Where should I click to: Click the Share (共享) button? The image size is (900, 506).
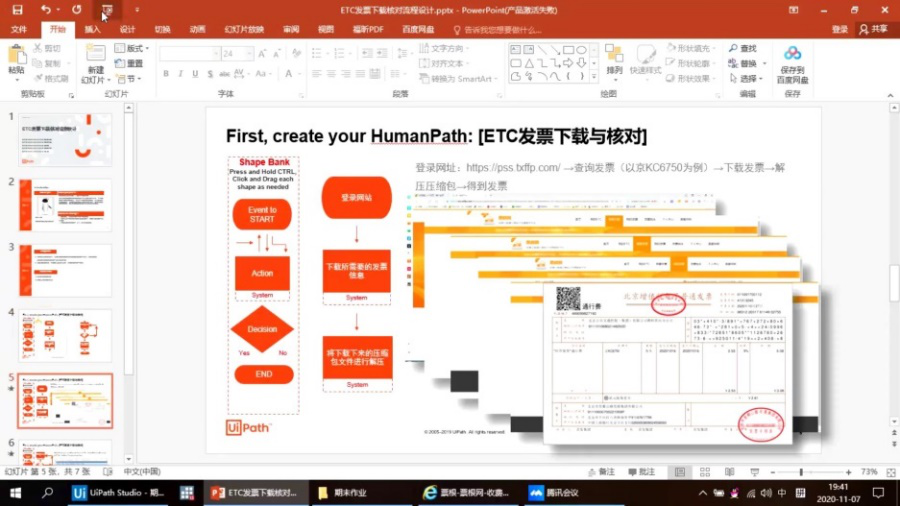(x=873, y=29)
